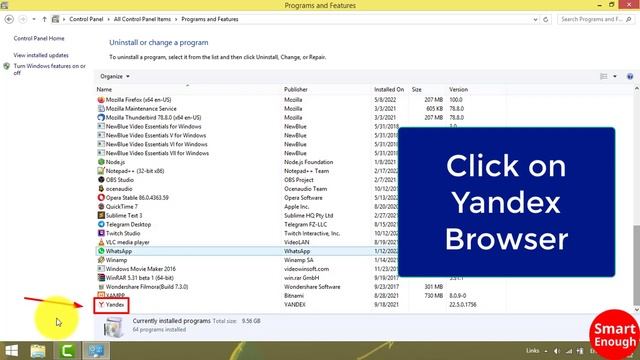This screenshot has height=360, width=640.
Task: Select NewBlue Video Essentials for Windows row
Action: [153, 127]
